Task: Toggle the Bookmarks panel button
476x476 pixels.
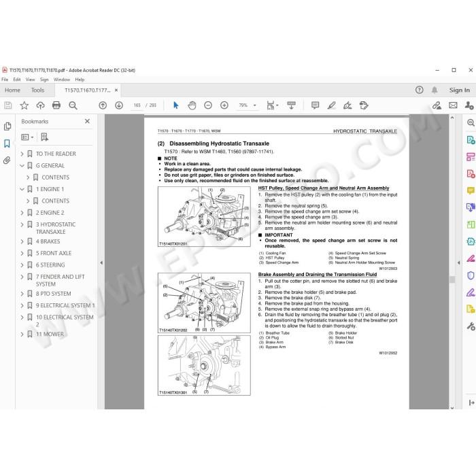Action: click(x=7, y=143)
